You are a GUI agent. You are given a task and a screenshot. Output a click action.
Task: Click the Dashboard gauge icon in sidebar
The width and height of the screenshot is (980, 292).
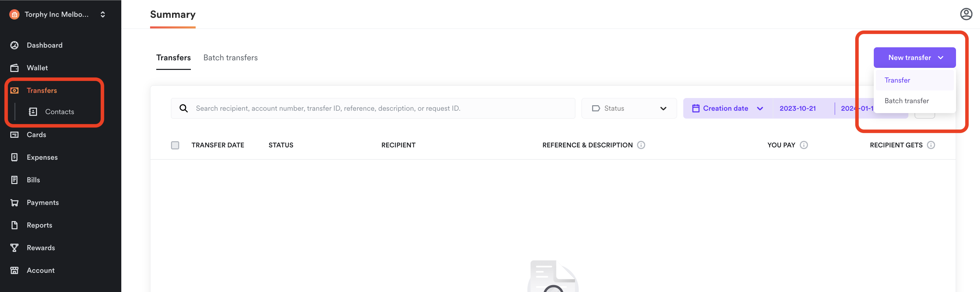pos(14,45)
